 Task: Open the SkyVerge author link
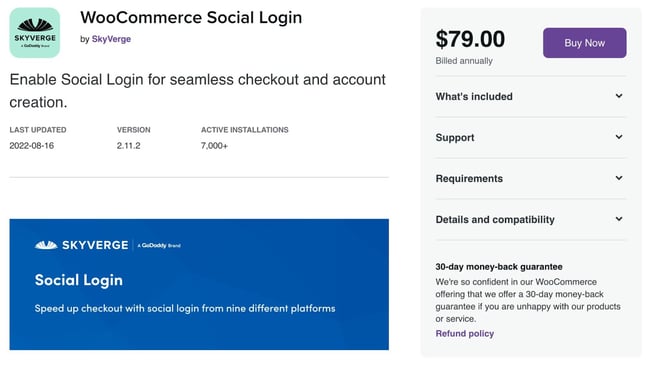click(x=111, y=39)
